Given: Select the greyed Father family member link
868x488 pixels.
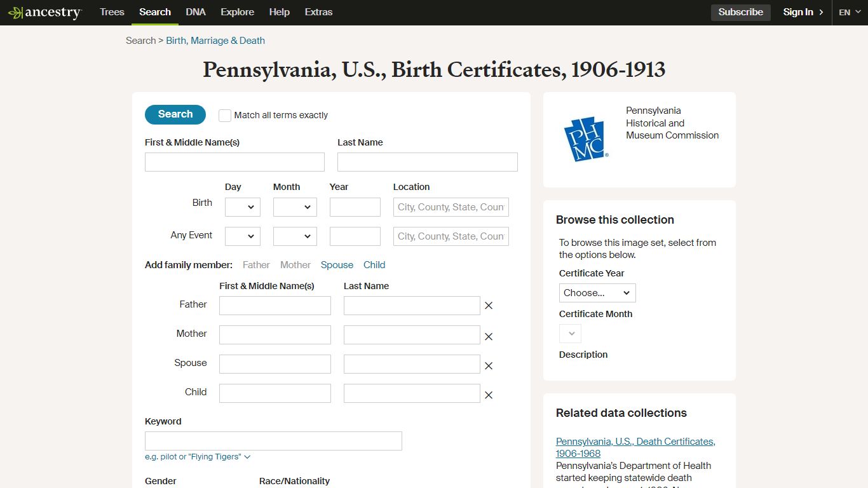Looking at the screenshot, I should [x=256, y=265].
